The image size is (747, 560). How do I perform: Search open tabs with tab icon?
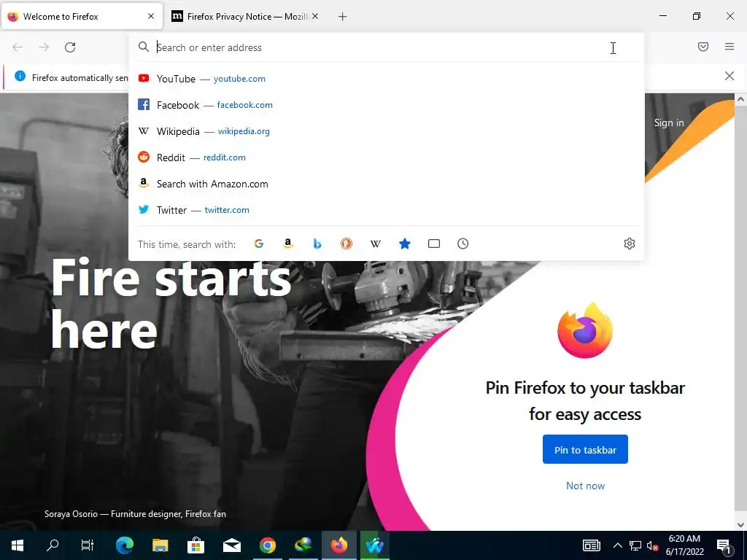[x=434, y=244]
